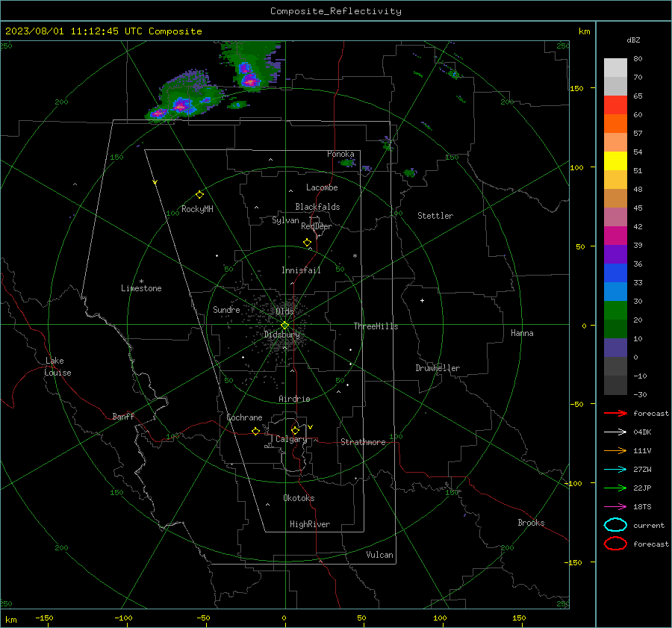
Task: Select the purple 39 dBZ swatch
Action: pos(615,254)
